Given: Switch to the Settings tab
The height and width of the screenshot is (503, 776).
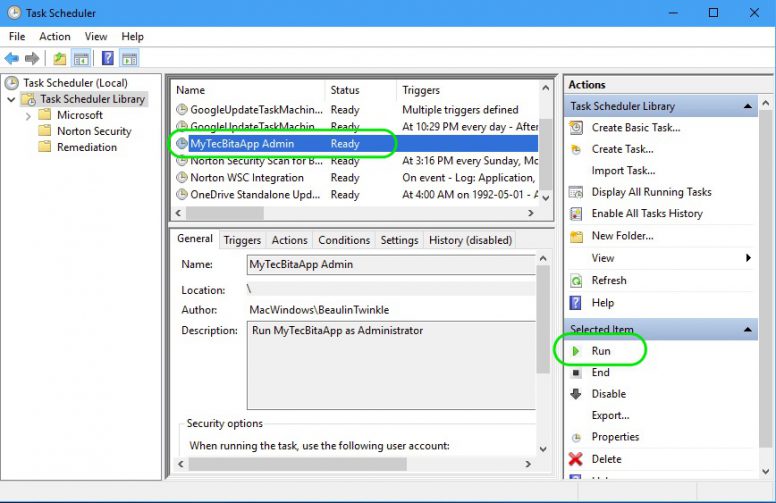Looking at the screenshot, I should 399,240.
